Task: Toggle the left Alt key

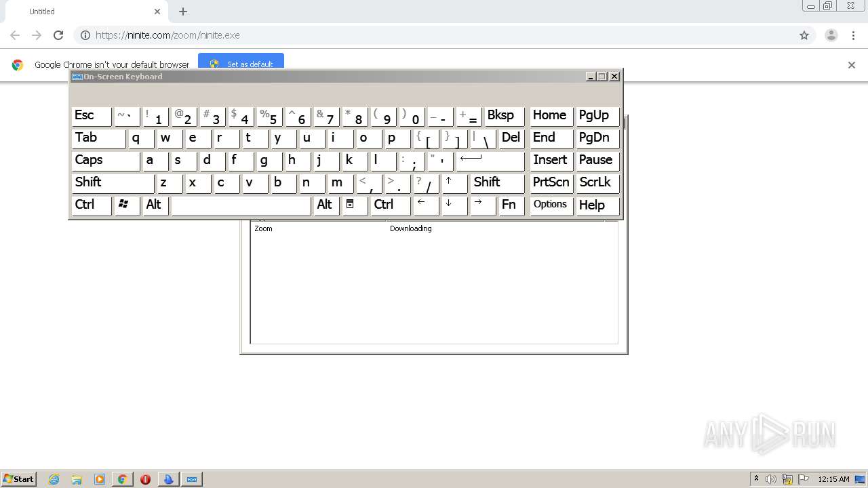Action: (155, 205)
